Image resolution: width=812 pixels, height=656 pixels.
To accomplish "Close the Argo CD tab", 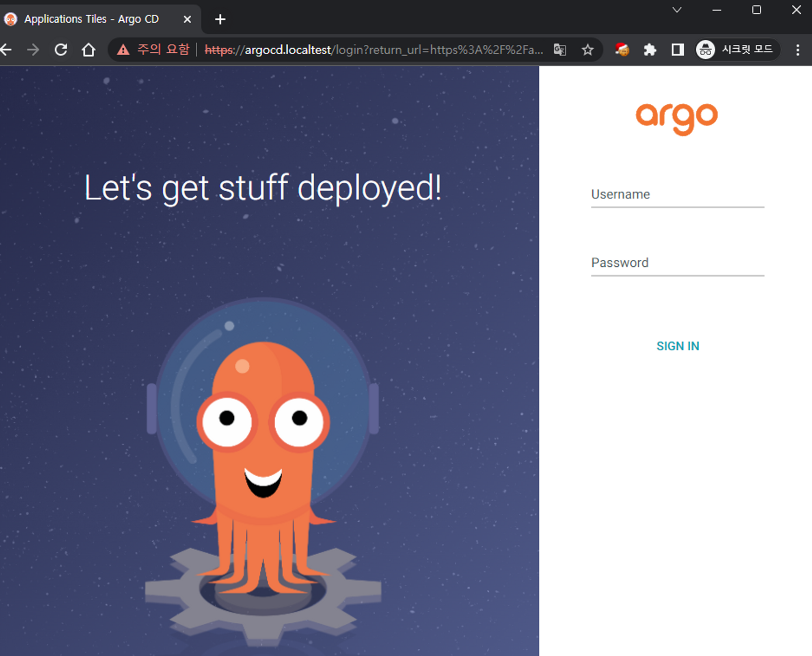I will [187, 19].
